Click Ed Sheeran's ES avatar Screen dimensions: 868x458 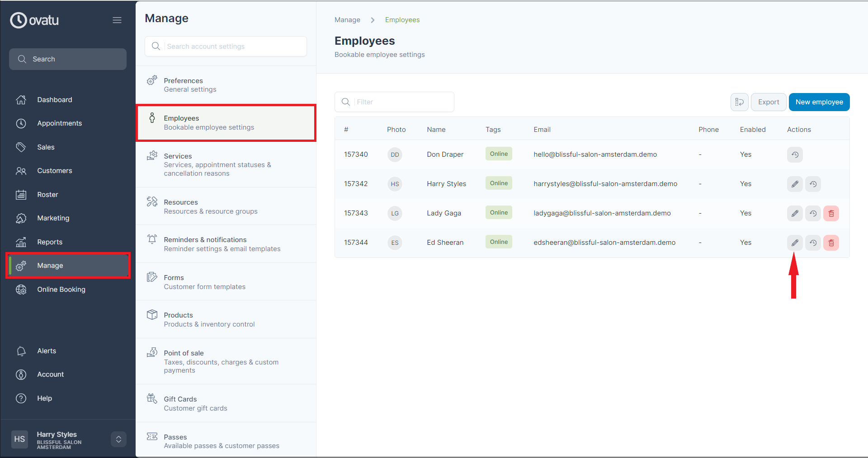395,243
